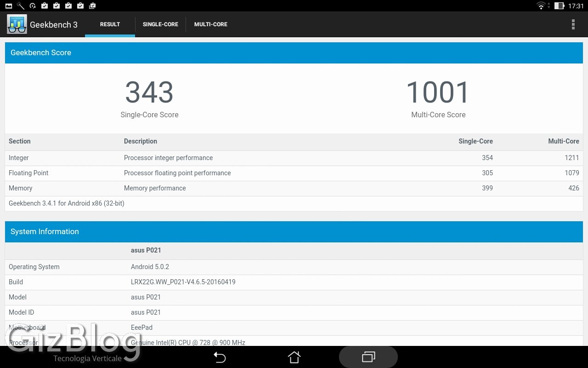
Task: Tap the battery indicator icon
Action: click(x=559, y=6)
